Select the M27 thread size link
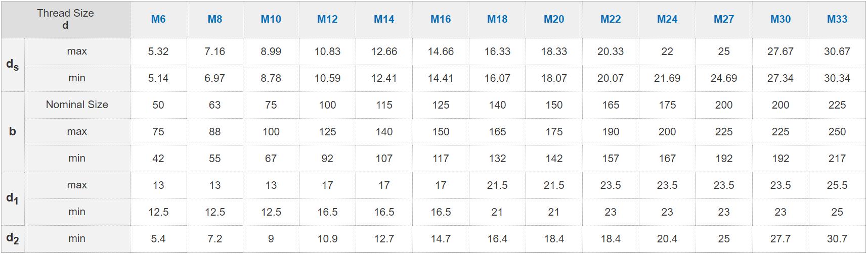 724,19
